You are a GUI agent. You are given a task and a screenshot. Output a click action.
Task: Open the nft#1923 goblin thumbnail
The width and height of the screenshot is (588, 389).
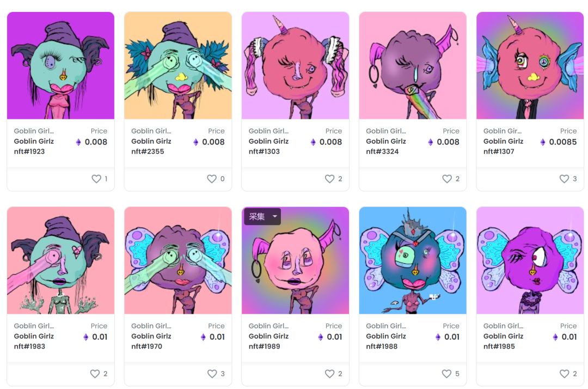click(61, 65)
